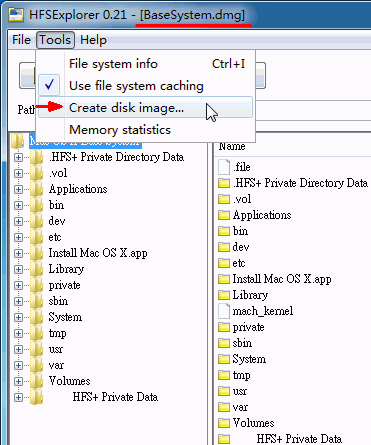Select private folder in the tree
This screenshot has width=371, height=445.
coord(64,285)
